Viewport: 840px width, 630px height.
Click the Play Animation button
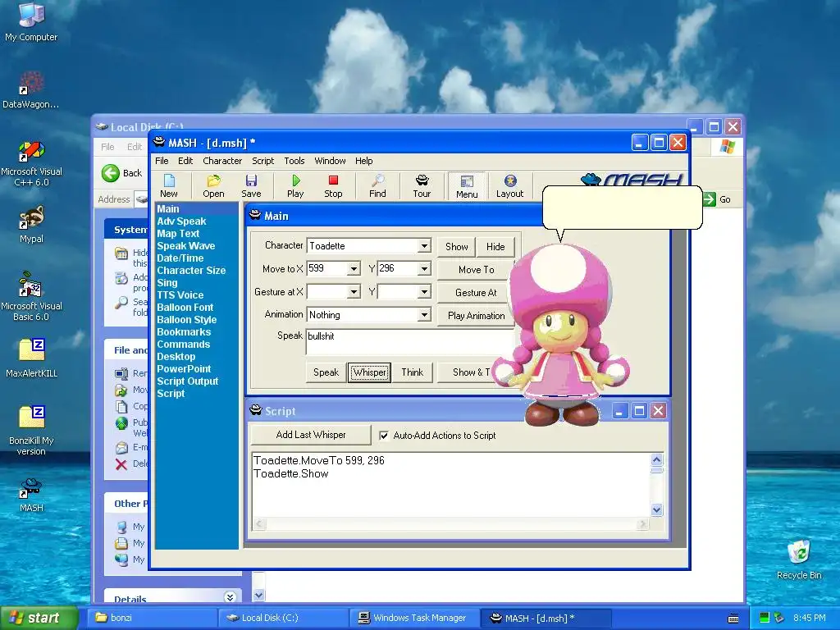coord(476,316)
